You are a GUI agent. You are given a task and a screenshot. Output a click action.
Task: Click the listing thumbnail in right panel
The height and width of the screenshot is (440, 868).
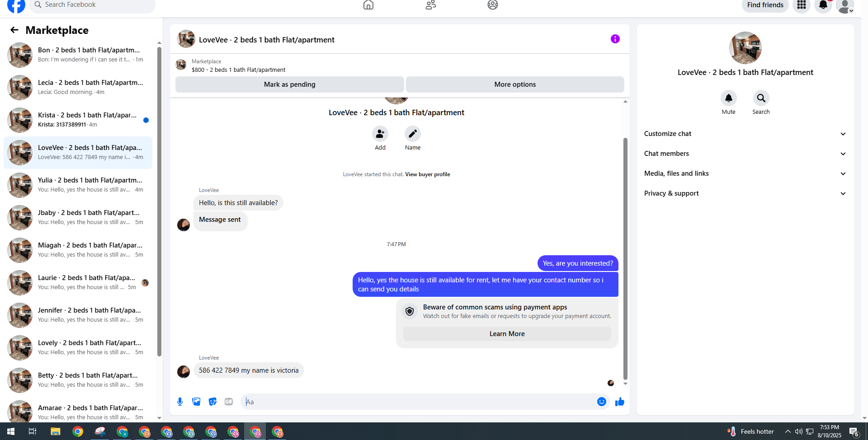(x=745, y=48)
